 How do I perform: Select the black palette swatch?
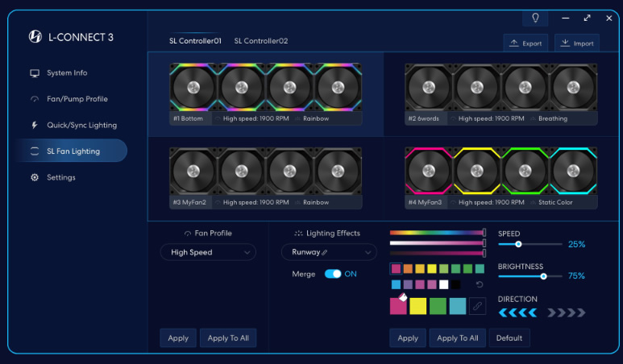point(455,284)
